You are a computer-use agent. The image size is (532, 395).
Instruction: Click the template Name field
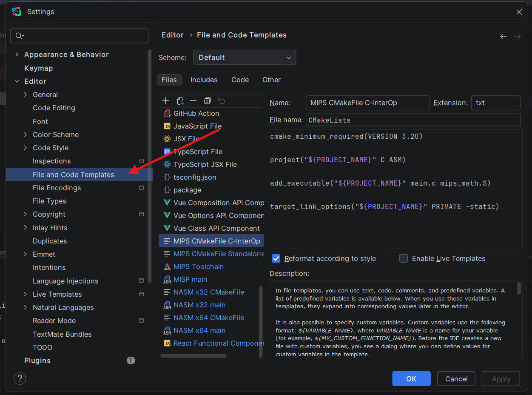368,103
